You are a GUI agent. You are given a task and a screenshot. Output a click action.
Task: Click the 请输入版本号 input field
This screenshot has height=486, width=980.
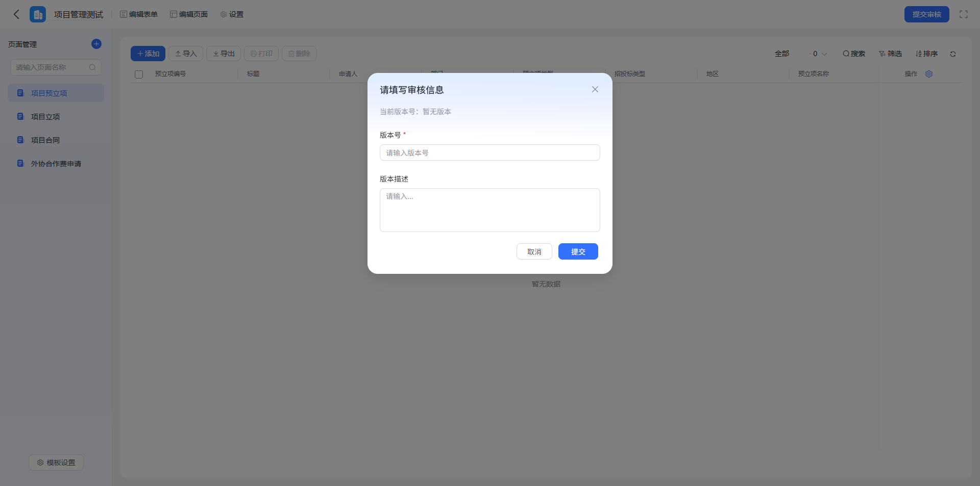click(490, 152)
